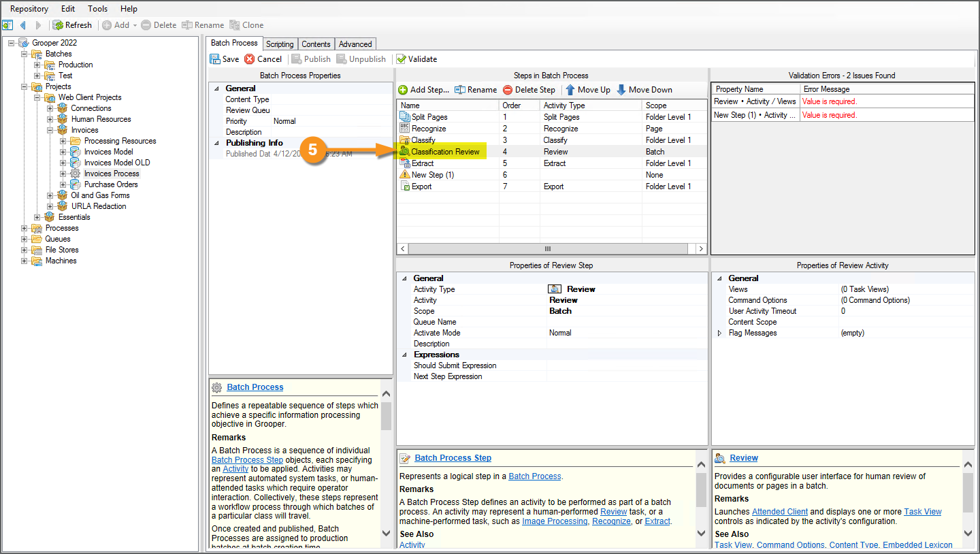Image resolution: width=980 pixels, height=554 pixels.
Task: Click the Queue Name property field
Action: tap(626, 322)
